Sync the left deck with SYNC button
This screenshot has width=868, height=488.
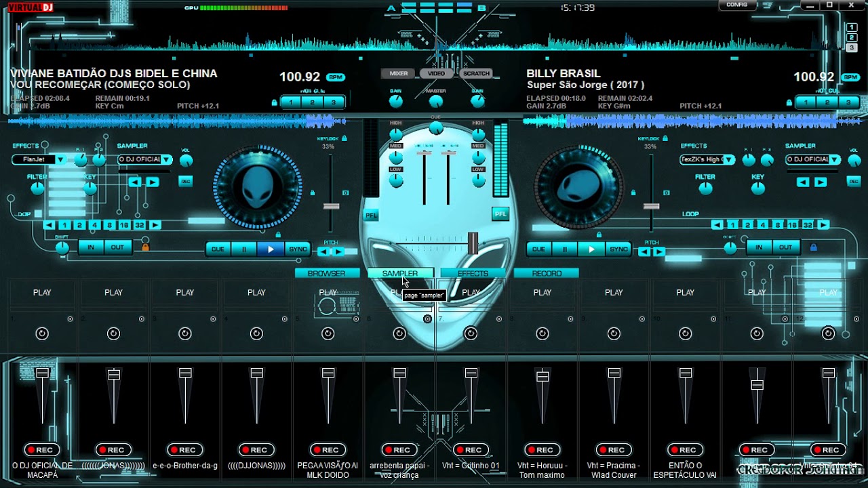[x=298, y=249]
